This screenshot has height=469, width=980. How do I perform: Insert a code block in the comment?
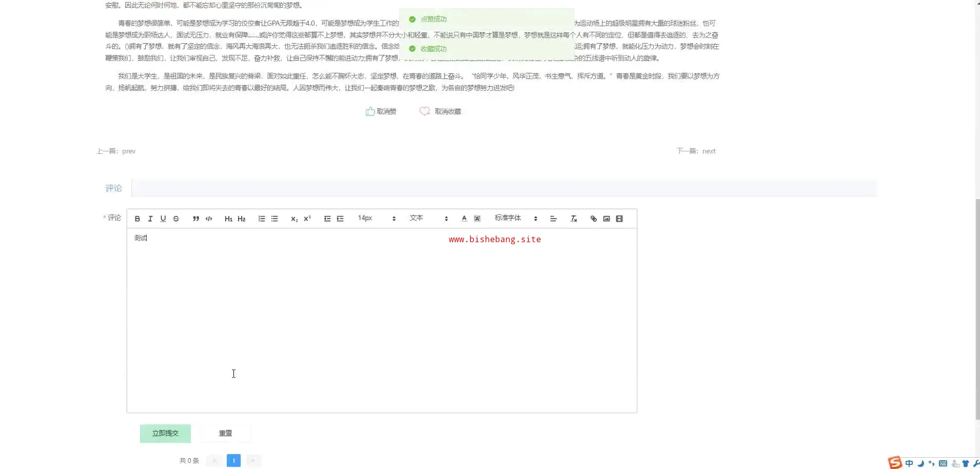(209, 219)
